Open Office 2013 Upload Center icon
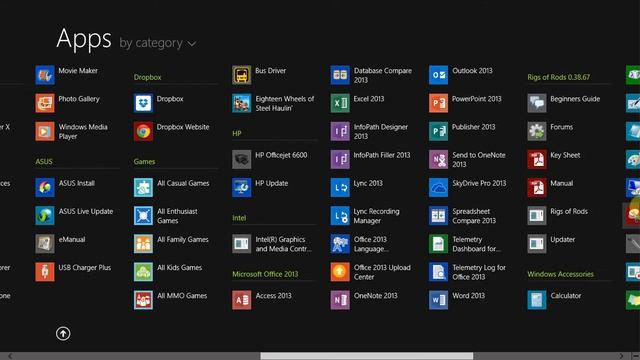640x360 pixels. tap(340, 272)
